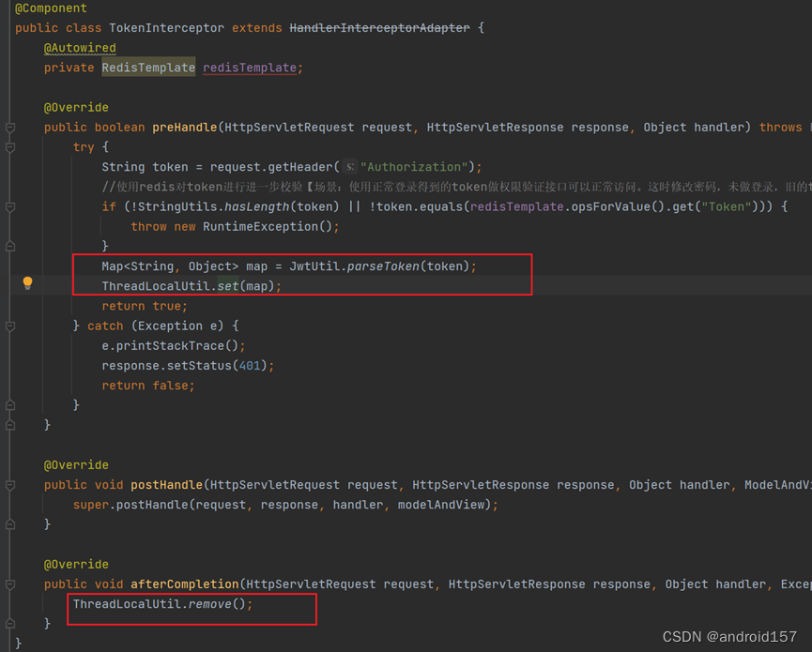Click the fold end marker beside return false's closing brace

(x=9, y=404)
